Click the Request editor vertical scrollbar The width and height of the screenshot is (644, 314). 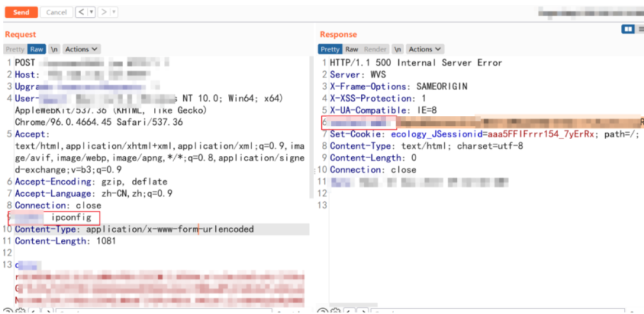(x=312, y=127)
